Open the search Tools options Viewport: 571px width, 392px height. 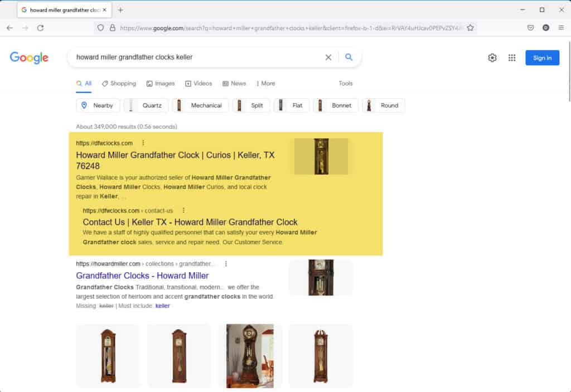[346, 84]
